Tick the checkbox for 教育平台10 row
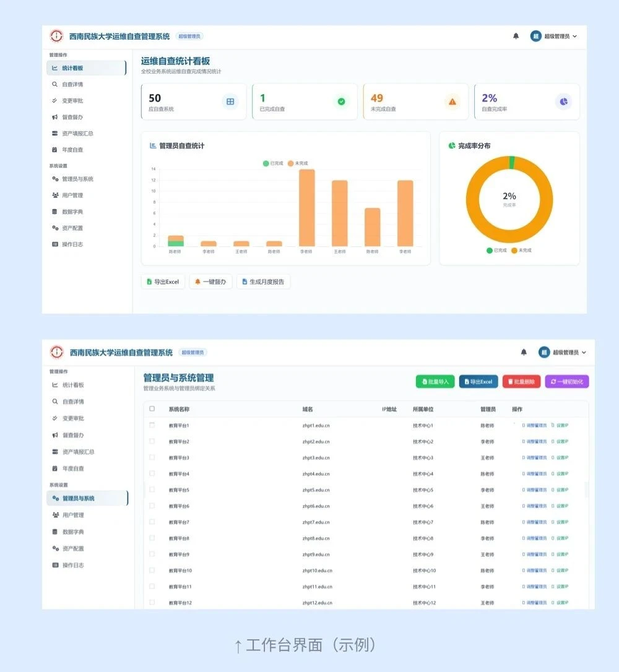Viewport: 619px width, 672px height. point(152,570)
